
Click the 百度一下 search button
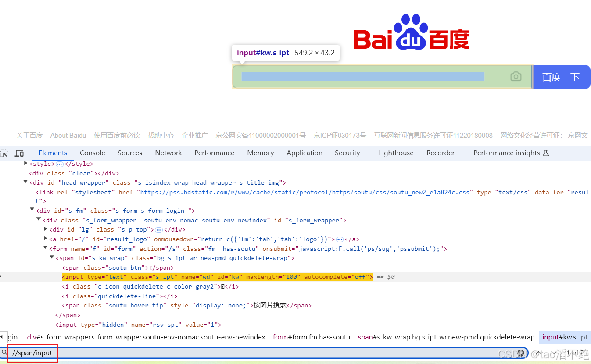(x=561, y=77)
